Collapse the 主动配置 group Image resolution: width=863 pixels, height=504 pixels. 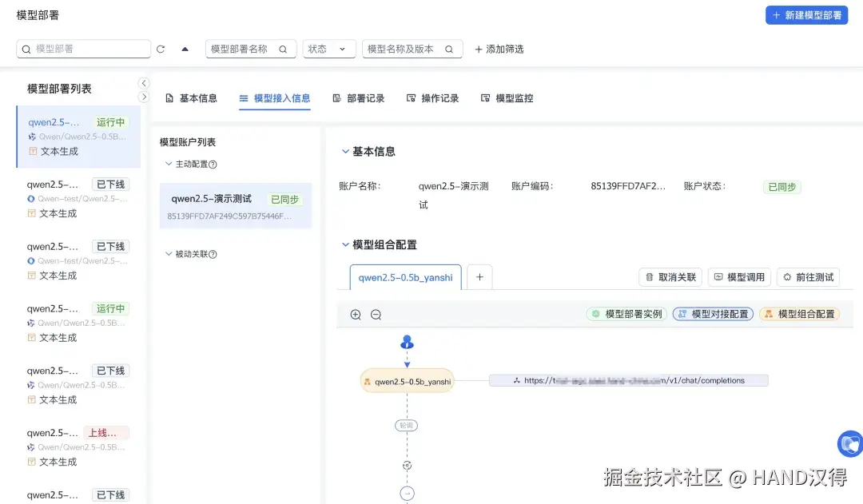[169, 164]
